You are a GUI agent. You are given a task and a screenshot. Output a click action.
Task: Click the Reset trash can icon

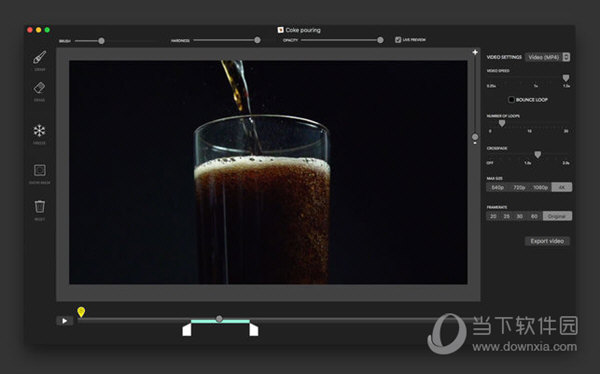[39, 206]
